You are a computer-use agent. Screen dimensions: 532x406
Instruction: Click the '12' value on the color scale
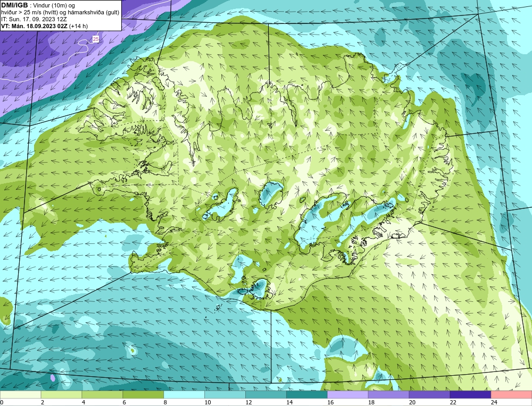[x=248, y=402]
